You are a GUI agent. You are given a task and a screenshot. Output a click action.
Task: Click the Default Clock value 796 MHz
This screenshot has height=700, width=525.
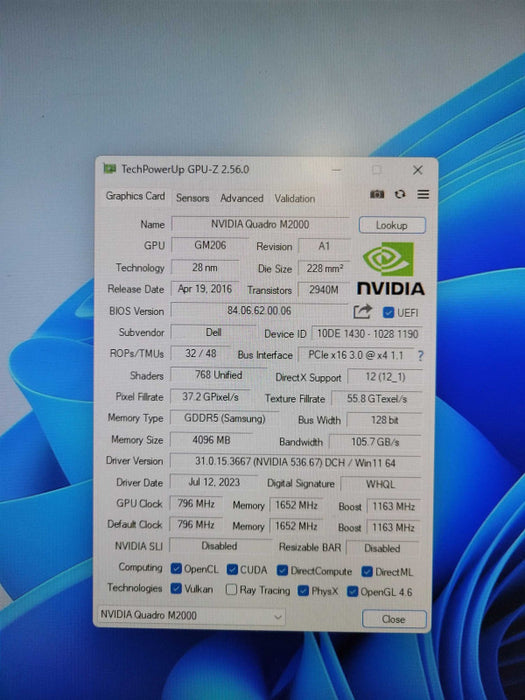196,524
